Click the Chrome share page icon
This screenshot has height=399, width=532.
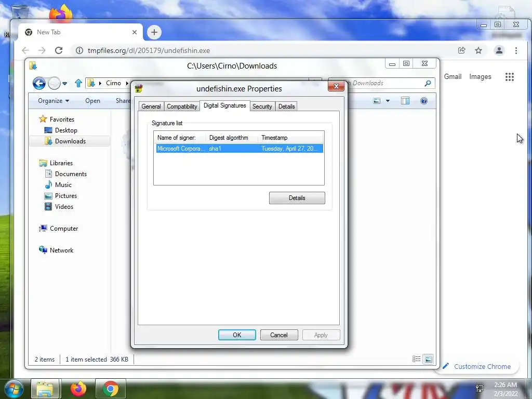[x=461, y=50]
